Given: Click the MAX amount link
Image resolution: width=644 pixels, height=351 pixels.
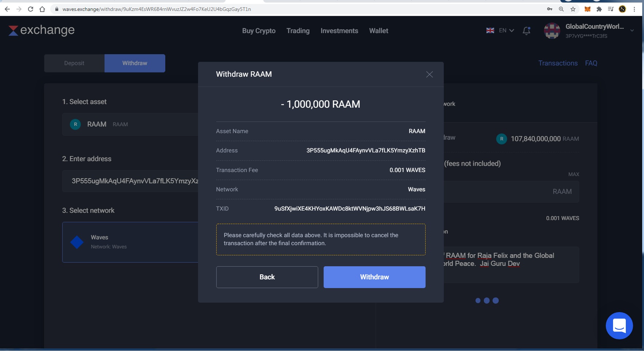Looking at the screenshot, I should [573, 174].
